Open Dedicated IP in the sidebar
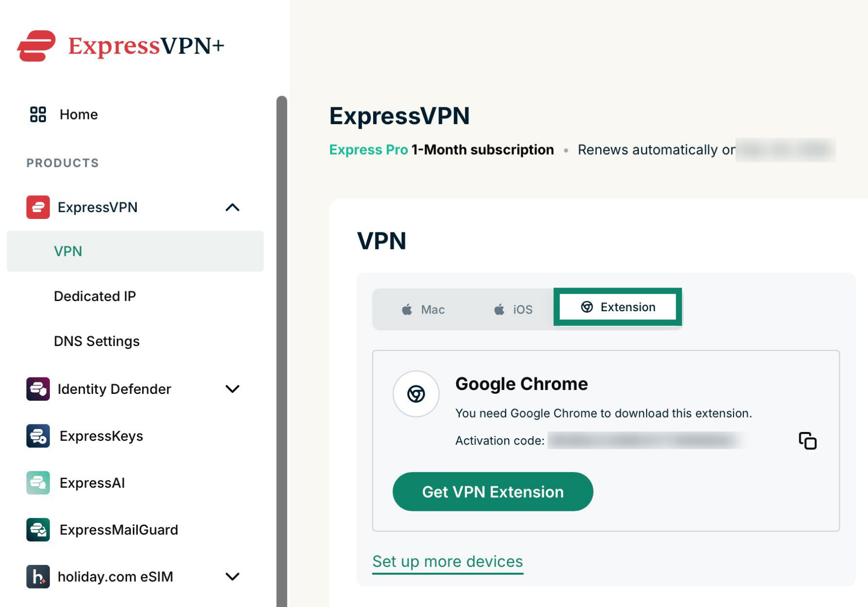868x607 pixels. (x=95, y=296)
